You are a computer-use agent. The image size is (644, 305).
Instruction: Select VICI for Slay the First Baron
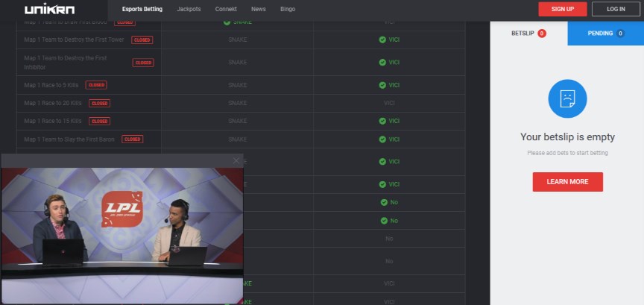click(389, 139)
